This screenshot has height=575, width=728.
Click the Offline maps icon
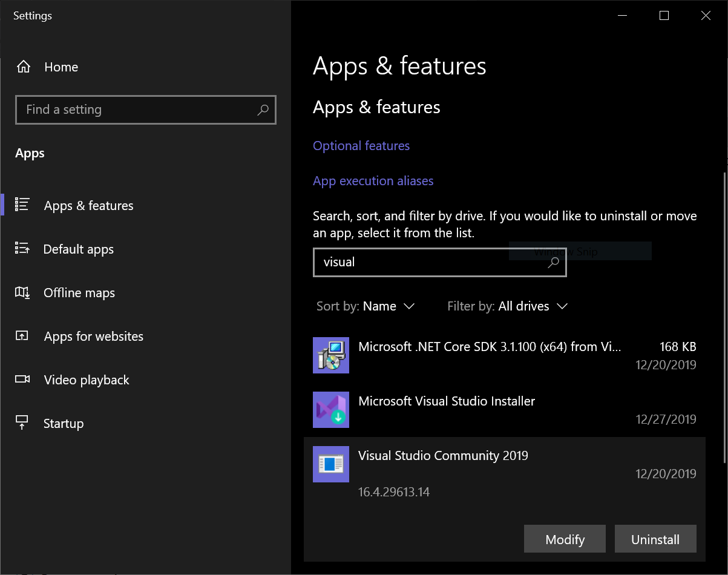pos(22,293)
